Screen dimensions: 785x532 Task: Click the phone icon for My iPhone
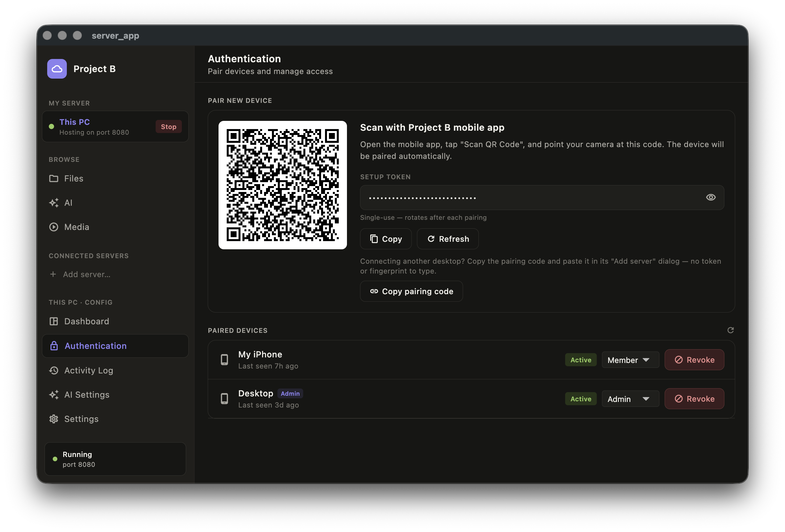224,360
